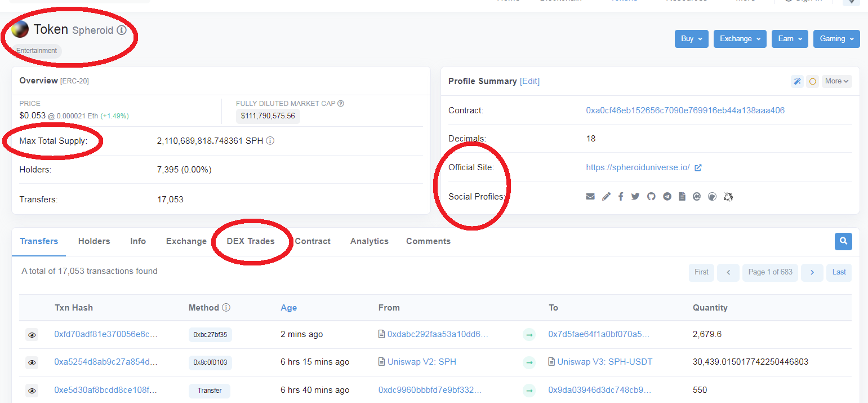The height and width of the screenshot is (403, 868).
Task: Open transaction hash 0xa5254d8ab9c27a854d…
Action: point(106,362)
